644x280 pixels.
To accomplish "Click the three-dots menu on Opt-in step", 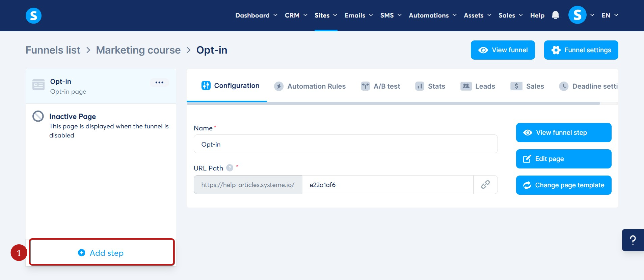I will 159,83.
